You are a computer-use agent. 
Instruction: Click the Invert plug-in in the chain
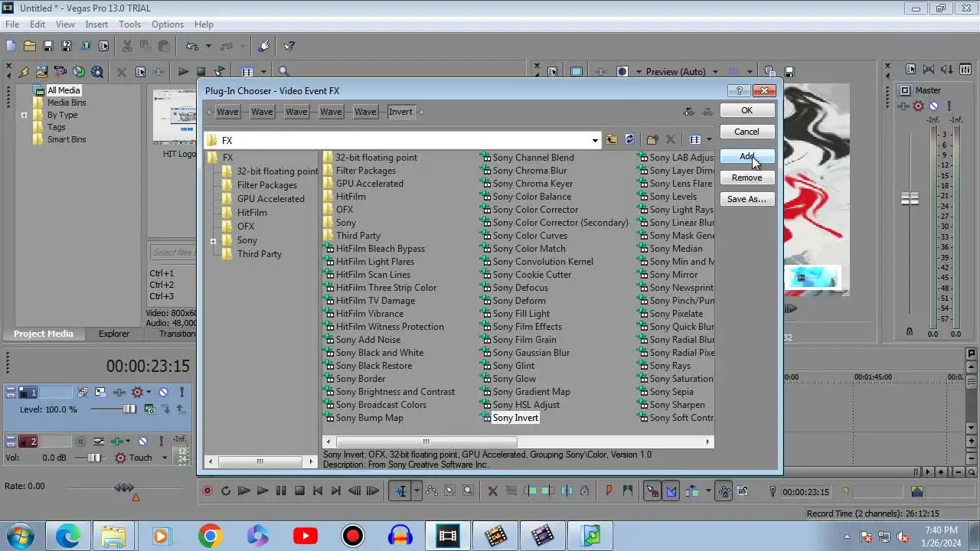tap(400, 112)
